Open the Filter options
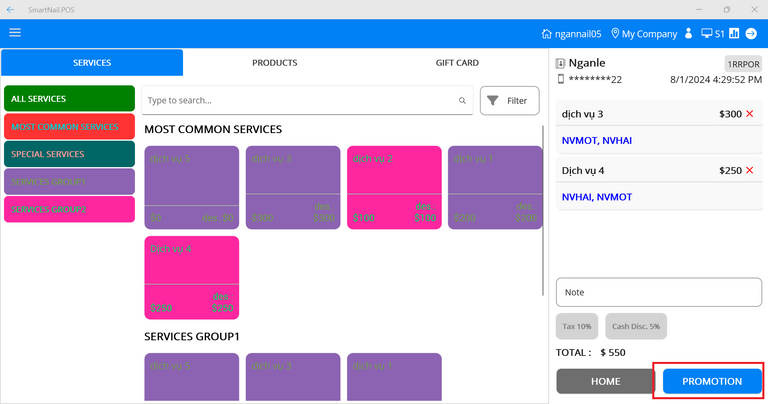Screen dimensions: 768x404 pyautogui.click(x=509, y=101)
